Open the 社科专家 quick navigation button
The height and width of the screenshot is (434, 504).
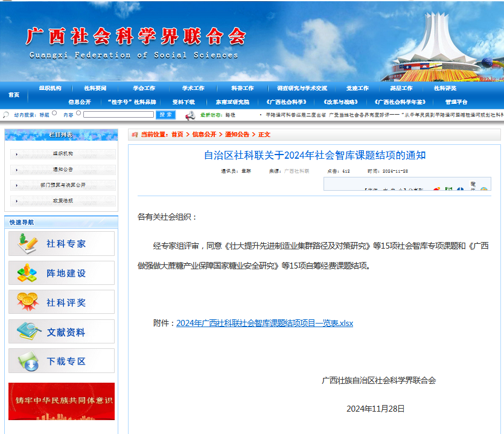(x=62, y=244)
